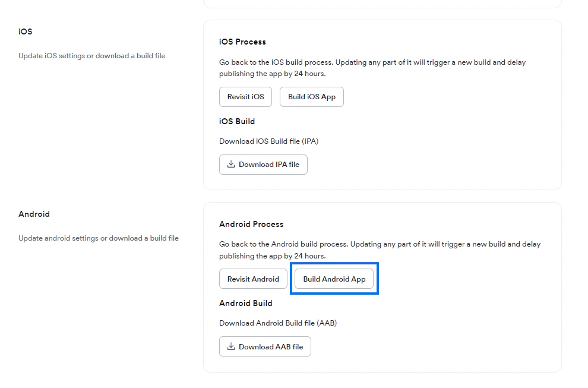Download the Android AAB build file

[265, 346]
